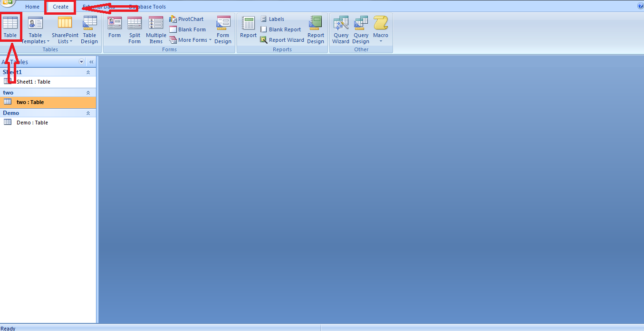This screenshot has width=644, height=331.
Task: Click the two group header
Action: (48, 93)
